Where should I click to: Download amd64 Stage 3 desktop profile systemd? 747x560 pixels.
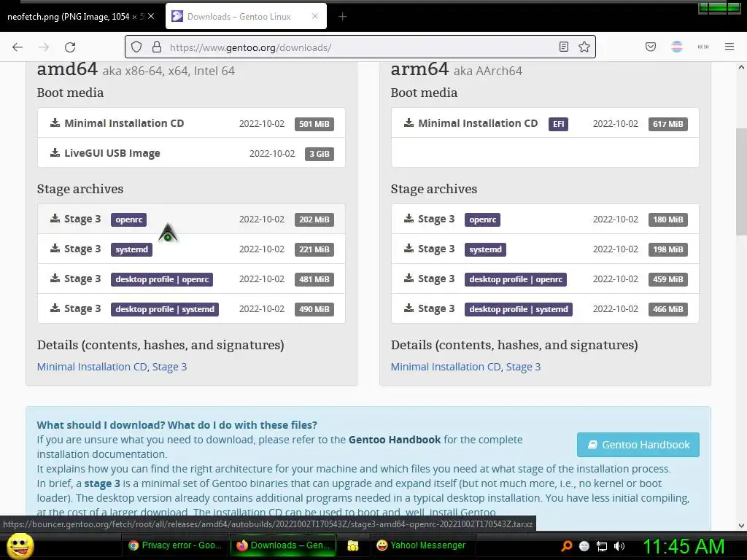(x=191, y=308)
